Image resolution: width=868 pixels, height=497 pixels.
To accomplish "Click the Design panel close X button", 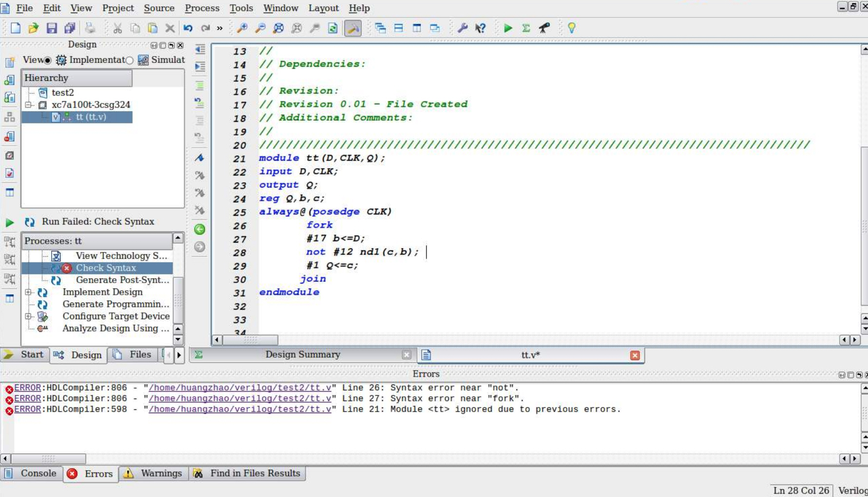I will point(180,45).
